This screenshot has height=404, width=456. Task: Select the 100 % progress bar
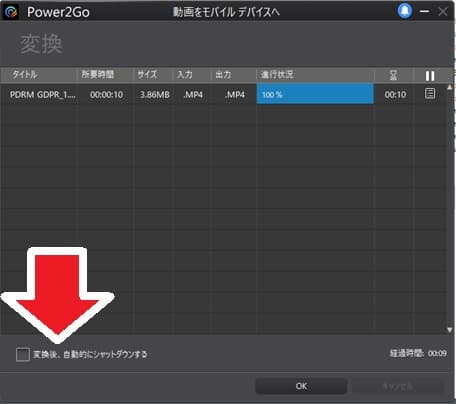click(x=315, y=94)
